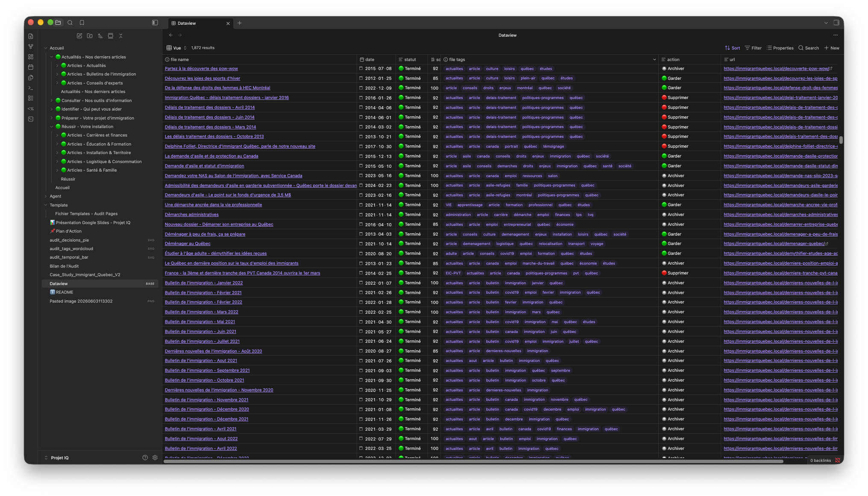Click the New folder icon

coord(90,36)
